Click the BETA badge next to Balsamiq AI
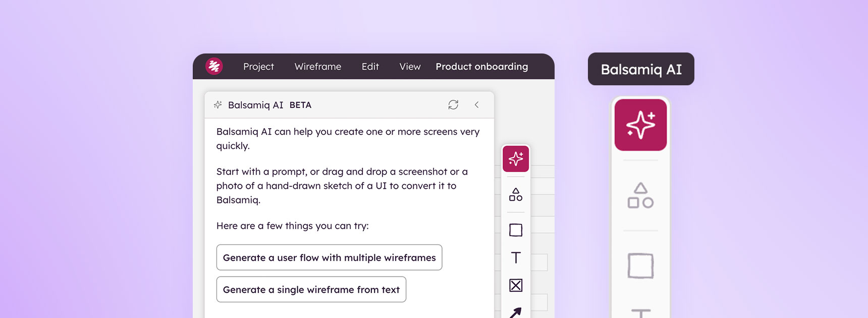 coord(301,105)
